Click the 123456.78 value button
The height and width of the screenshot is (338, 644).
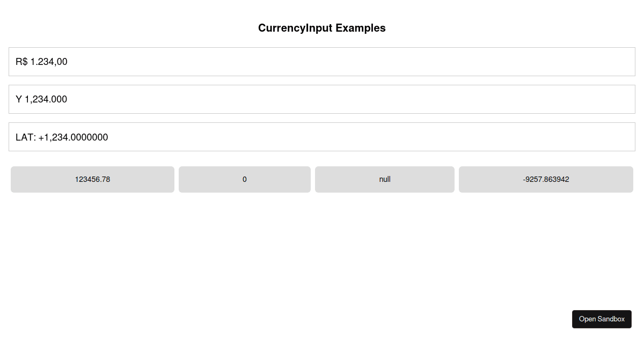[x=92, y=179]
